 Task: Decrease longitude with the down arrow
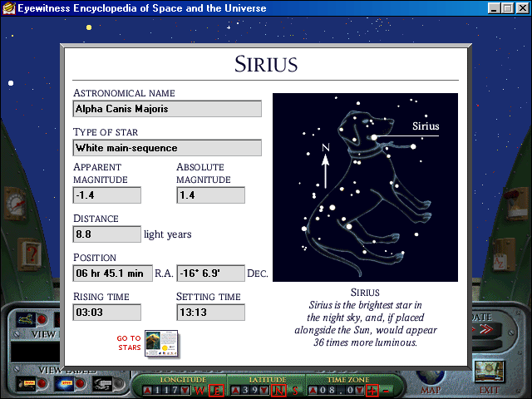click(x=185, y=391)
